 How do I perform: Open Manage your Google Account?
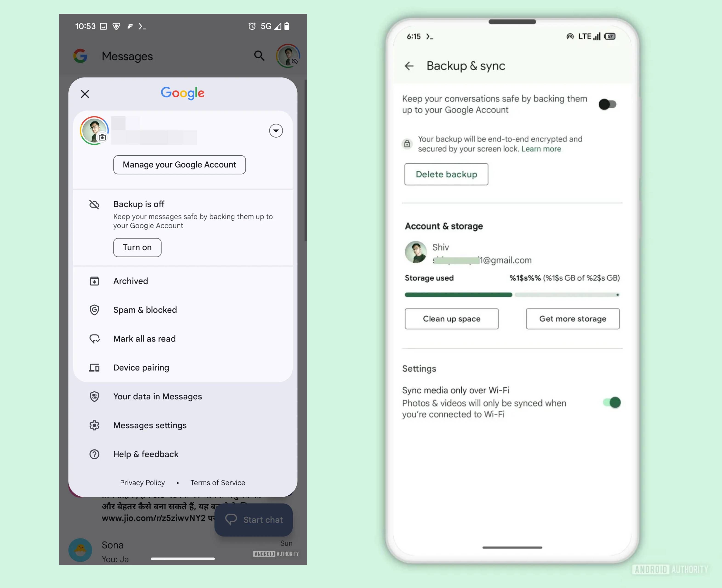(x=179, y=164)
